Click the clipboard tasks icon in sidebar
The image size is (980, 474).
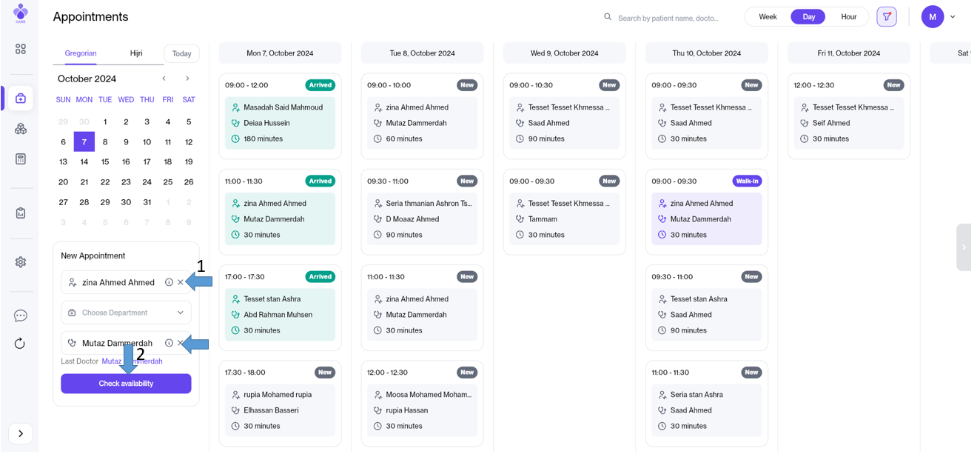pyautogui.click(x=21, y=213)
